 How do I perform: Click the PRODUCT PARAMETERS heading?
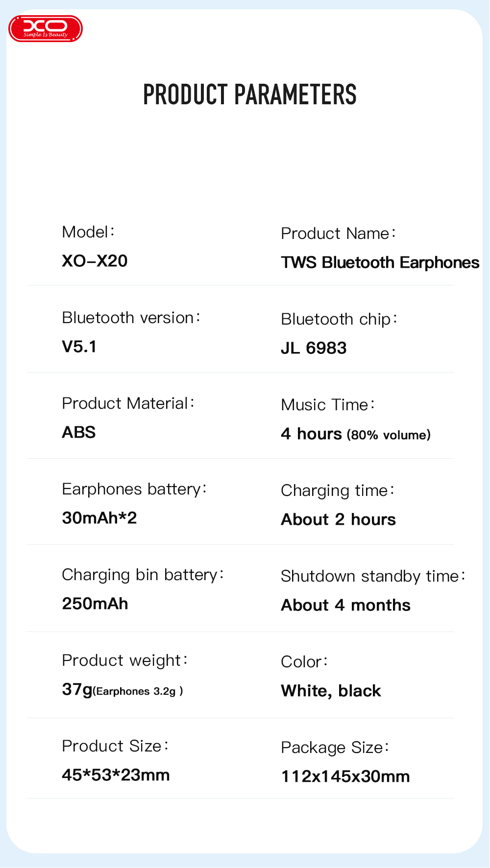249,94
